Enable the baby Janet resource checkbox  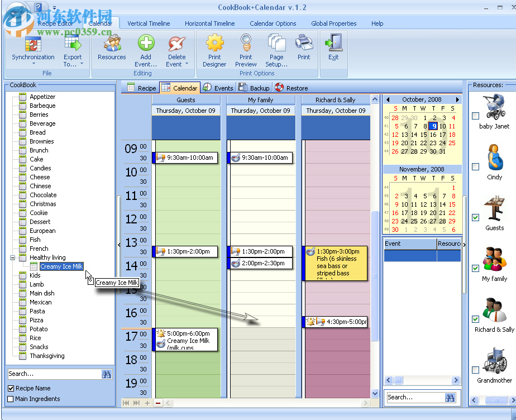coord(475,116)
